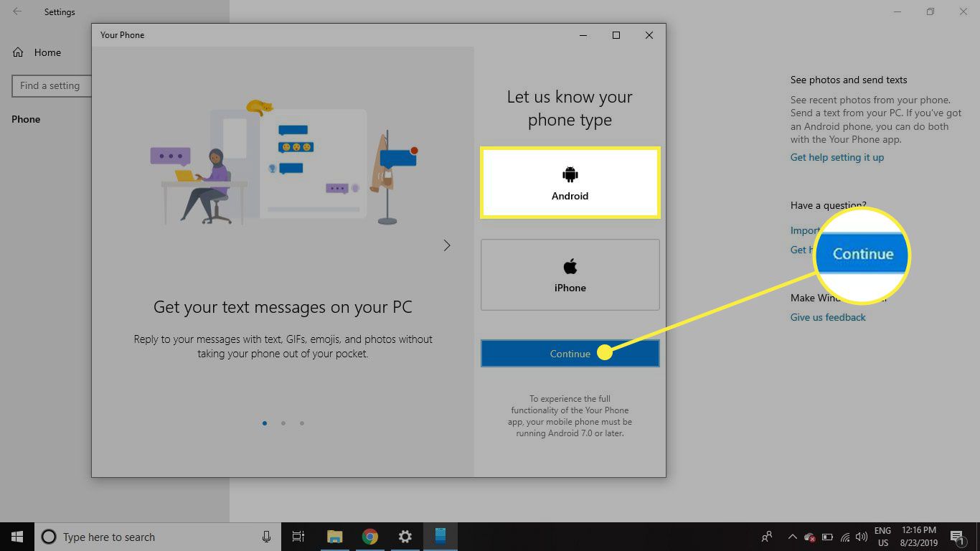Screen dimensions: 980x551
Task: Expand hidden system tray icons
Action: (792, 537)
